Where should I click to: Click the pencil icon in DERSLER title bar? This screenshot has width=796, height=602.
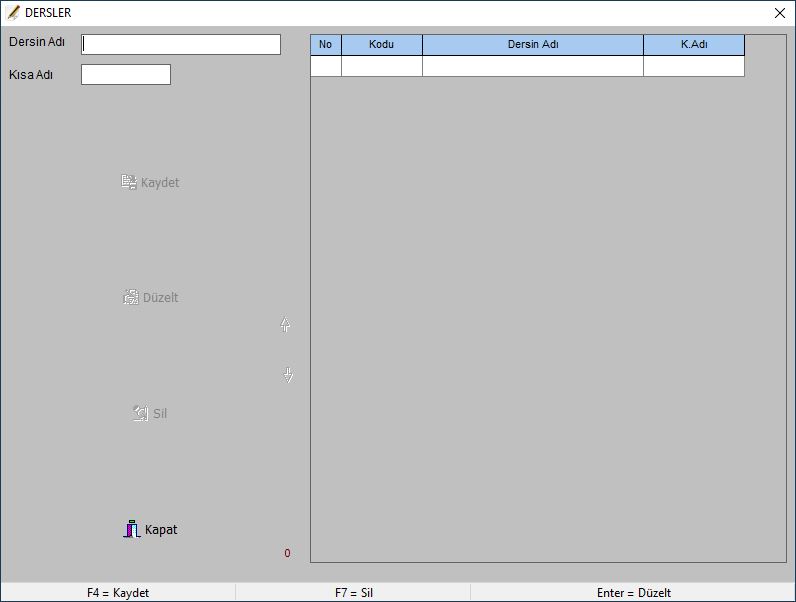tap(13, 13)
